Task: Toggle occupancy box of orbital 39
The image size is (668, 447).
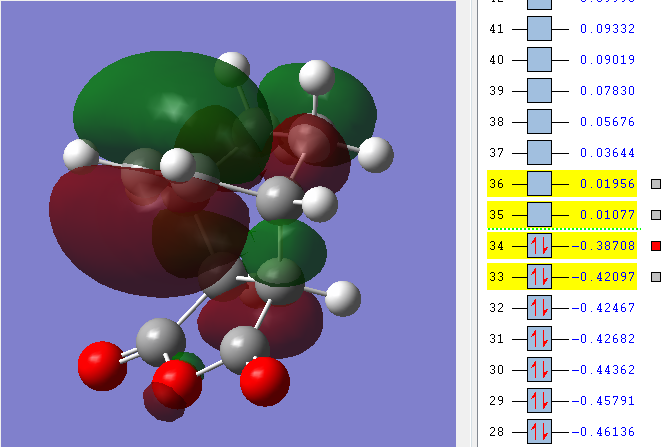Action: pyautogui.click(x=539, y=91)
